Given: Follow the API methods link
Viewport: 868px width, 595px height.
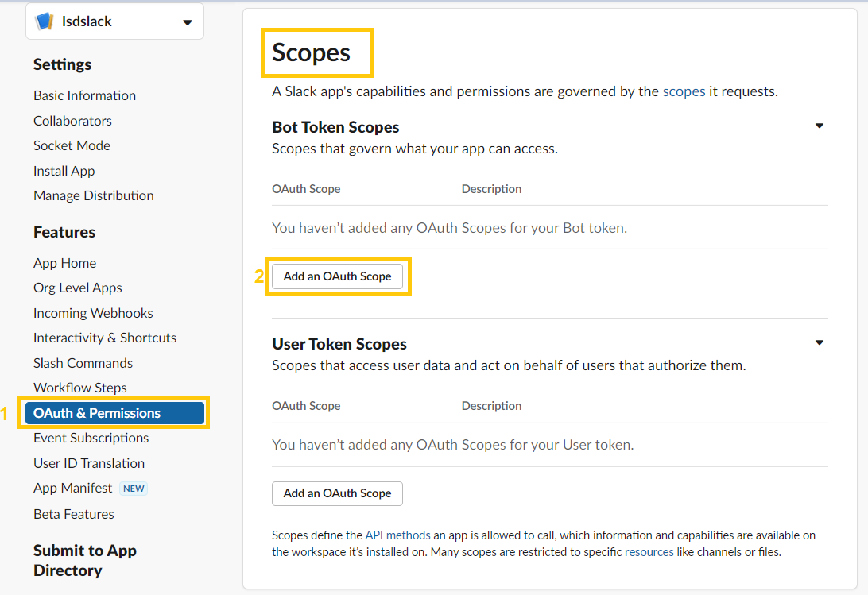Looking at the screenshot, I should (x=397, y=535).
